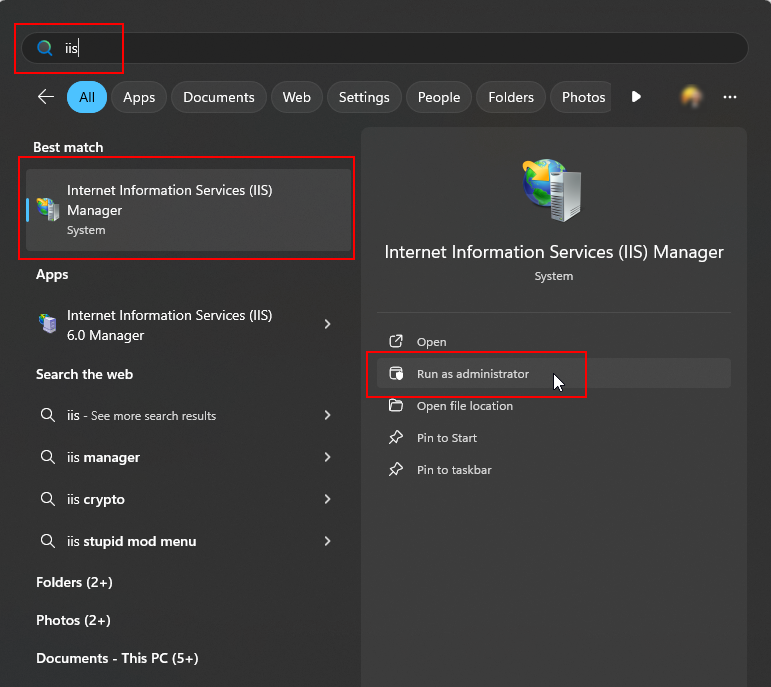The height and width of the screenshot is (687, 771).
Task: Expand the "iis stupid mod menu" chevron
Action: 327,541
